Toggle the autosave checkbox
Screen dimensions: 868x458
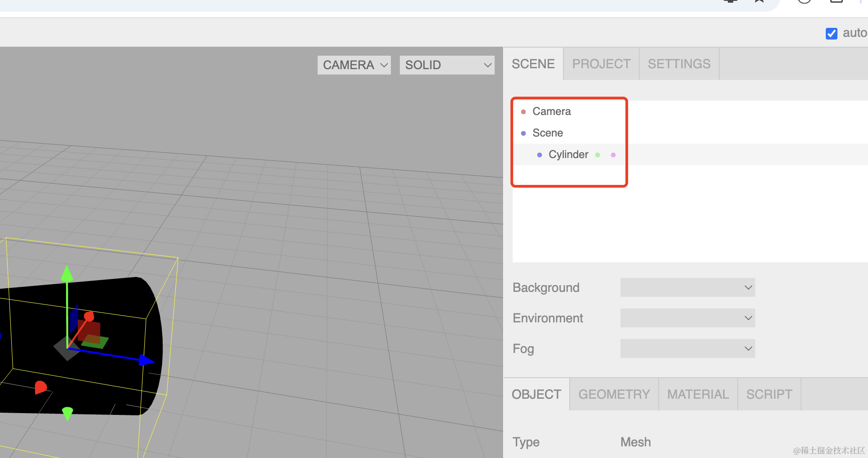click(x=832, y=34)
